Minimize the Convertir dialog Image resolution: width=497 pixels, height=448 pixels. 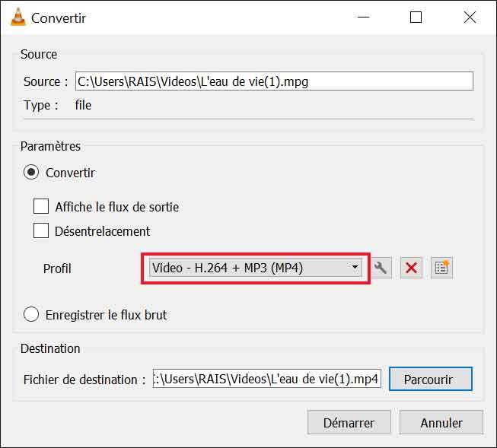[363, 17]
